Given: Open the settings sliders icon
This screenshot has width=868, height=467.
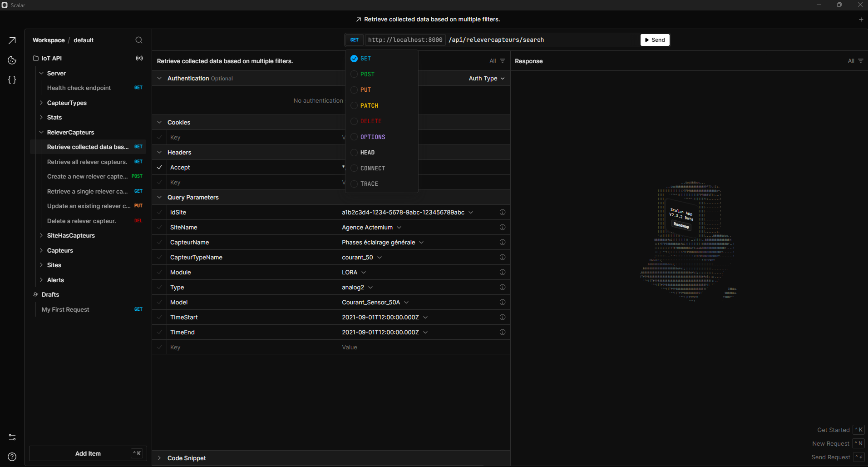Looking at the screenshot, I should click(x=12, y=437).
